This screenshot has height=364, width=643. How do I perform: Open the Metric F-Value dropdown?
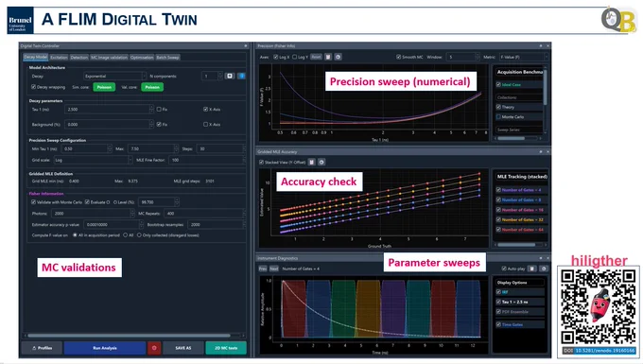[x=523, y=57]
